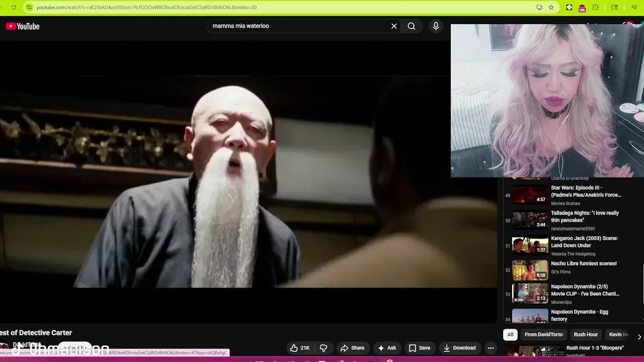644x362 pixels.
Task: Open the pink extension showing 586 badge
Action: click(582, 8)
